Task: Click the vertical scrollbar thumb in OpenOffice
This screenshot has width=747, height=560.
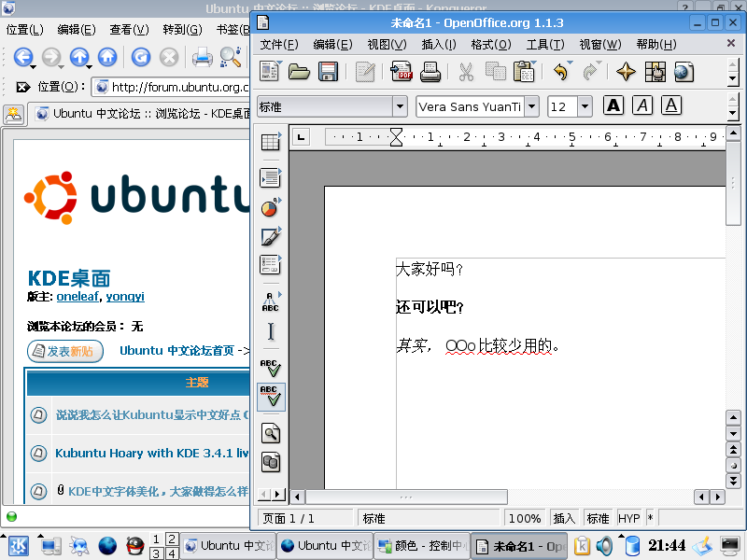Action: tap(733, 182)
